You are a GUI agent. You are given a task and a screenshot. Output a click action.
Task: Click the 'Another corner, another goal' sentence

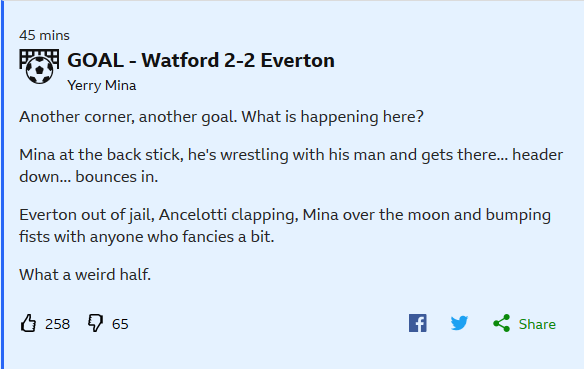pyautogui.click(x=128, y=117)
